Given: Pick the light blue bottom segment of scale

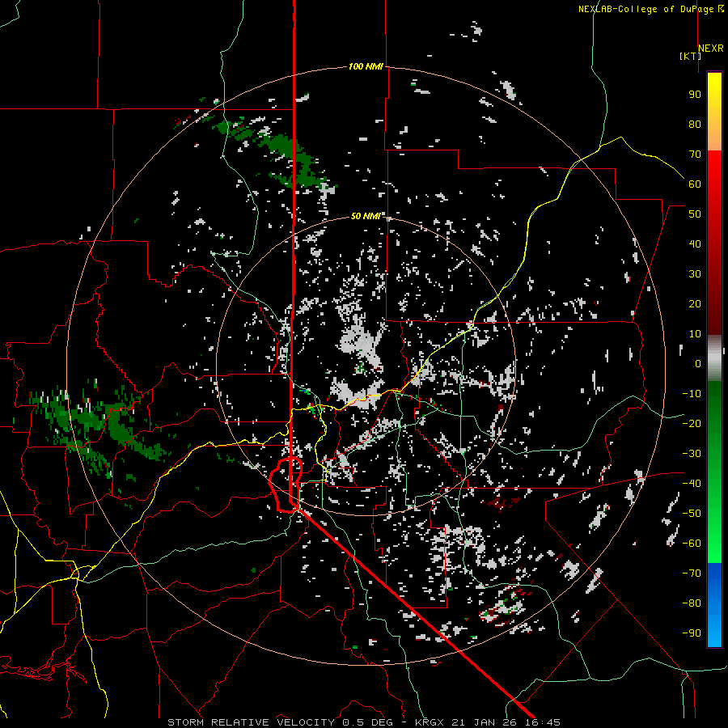Looking at the screenshot, I should (714, 632).
